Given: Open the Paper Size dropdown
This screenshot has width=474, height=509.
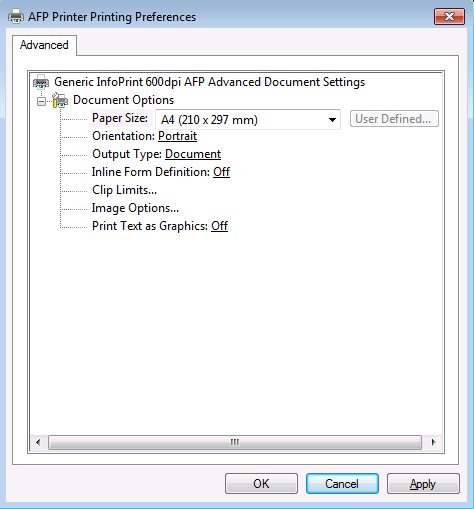Looking at the screenshot, I should coord(248,119).
